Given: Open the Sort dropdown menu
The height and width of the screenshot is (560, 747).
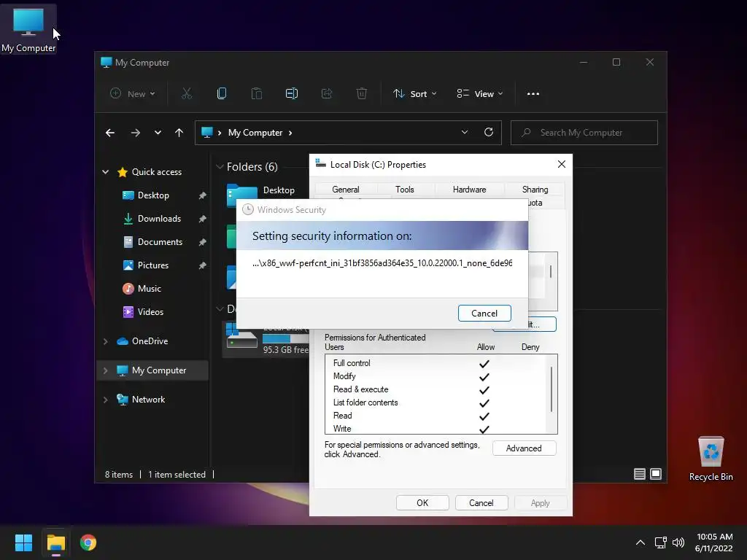Looking at the screenshot, I should coord(414,94).
